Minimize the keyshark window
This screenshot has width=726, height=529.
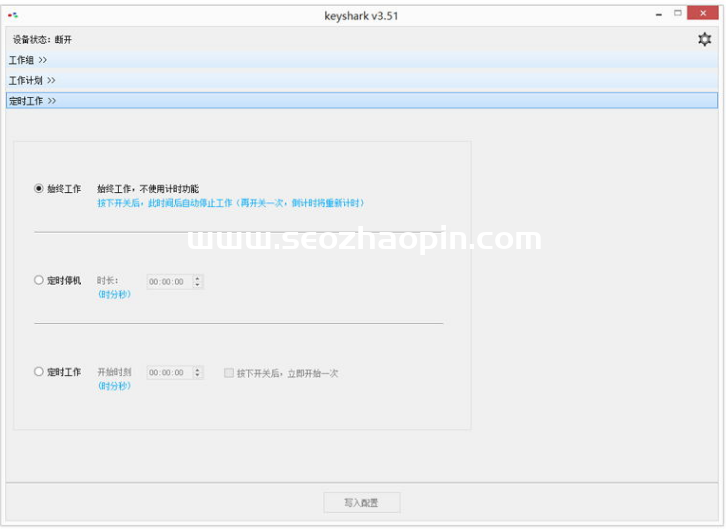pos(658,14)
